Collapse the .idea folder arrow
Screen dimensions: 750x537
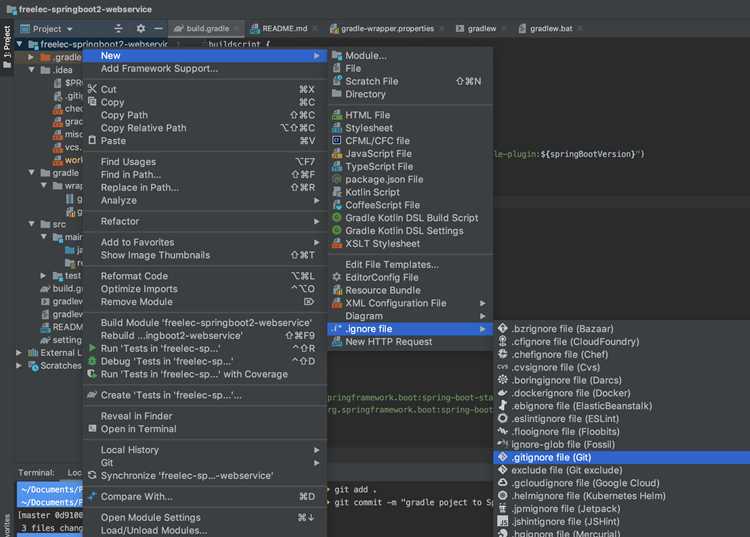(32, 70)
